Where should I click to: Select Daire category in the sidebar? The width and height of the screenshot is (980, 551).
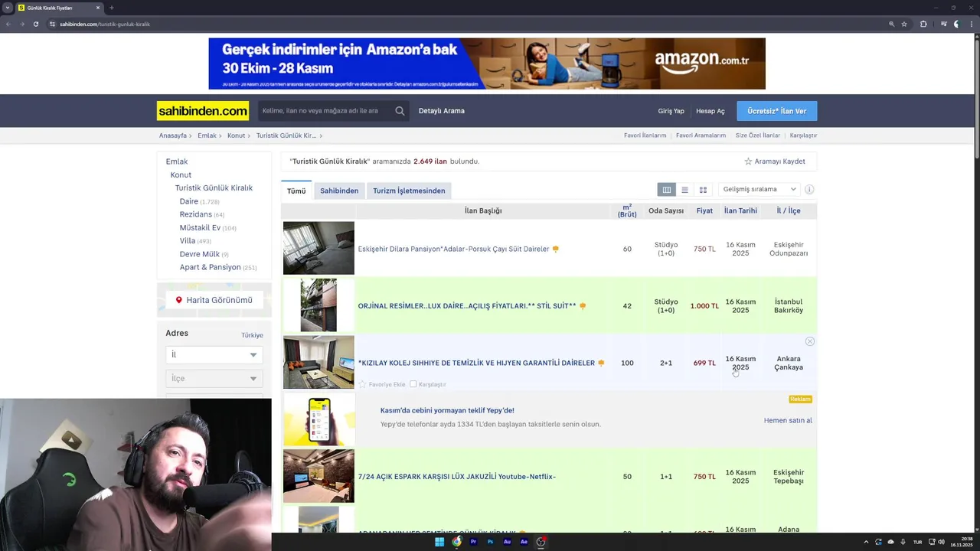(x=189, y=201)
